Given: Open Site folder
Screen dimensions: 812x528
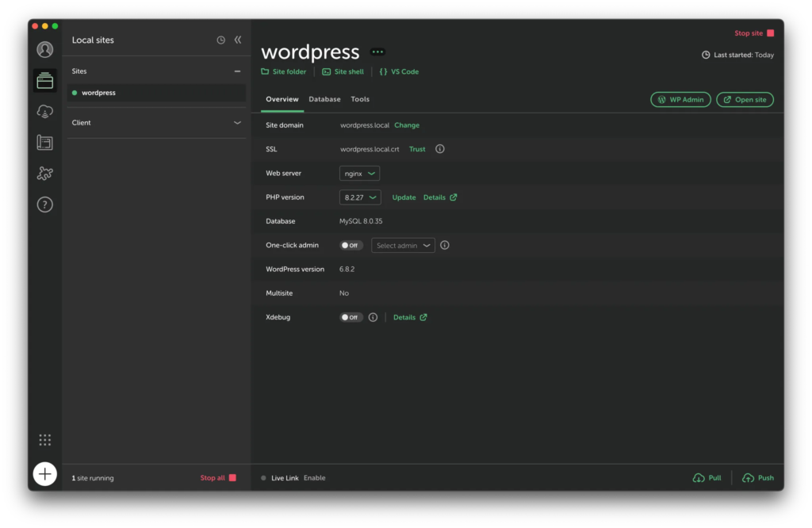Looking at the screenshot, I should (283, 72).
